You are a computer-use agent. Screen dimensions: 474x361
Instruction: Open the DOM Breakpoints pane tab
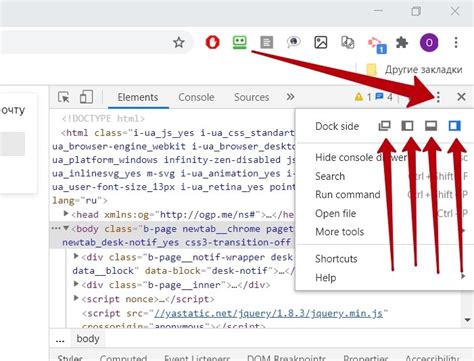click(x=286, y=358)
